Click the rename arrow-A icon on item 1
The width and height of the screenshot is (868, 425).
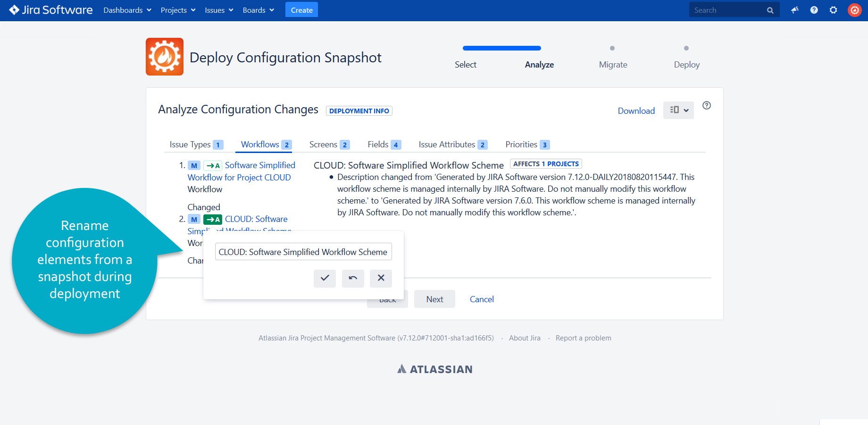tap(212, 166)
